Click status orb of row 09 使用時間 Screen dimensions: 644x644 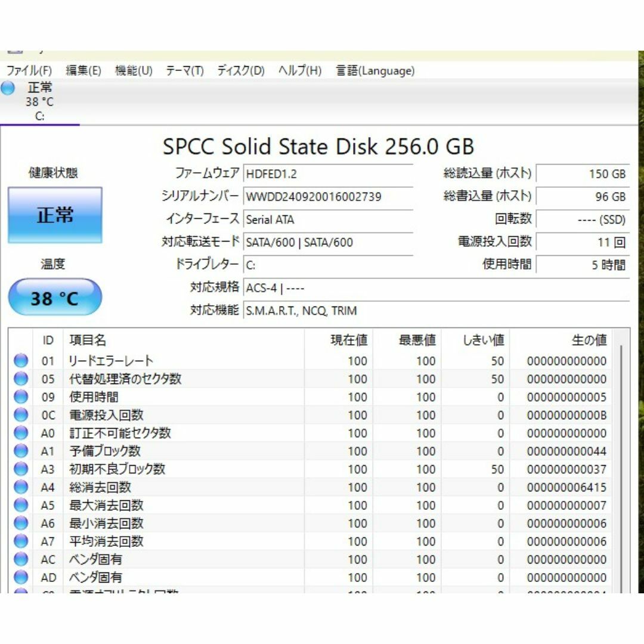[20, 397]
